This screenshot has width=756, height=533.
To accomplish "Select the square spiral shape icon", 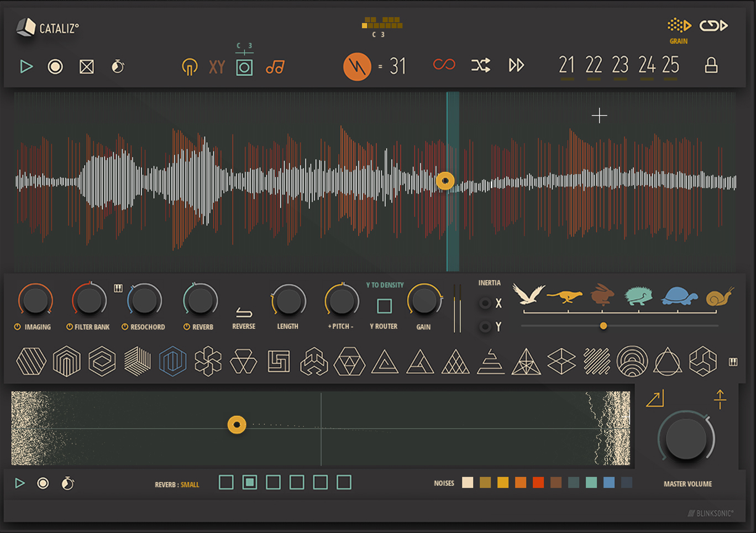I will pos(279,362).
